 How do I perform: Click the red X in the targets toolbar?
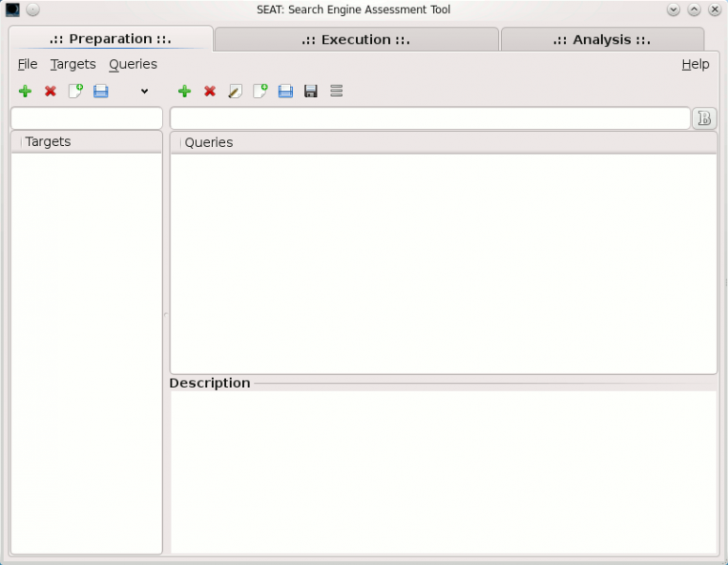coord(51,91)
